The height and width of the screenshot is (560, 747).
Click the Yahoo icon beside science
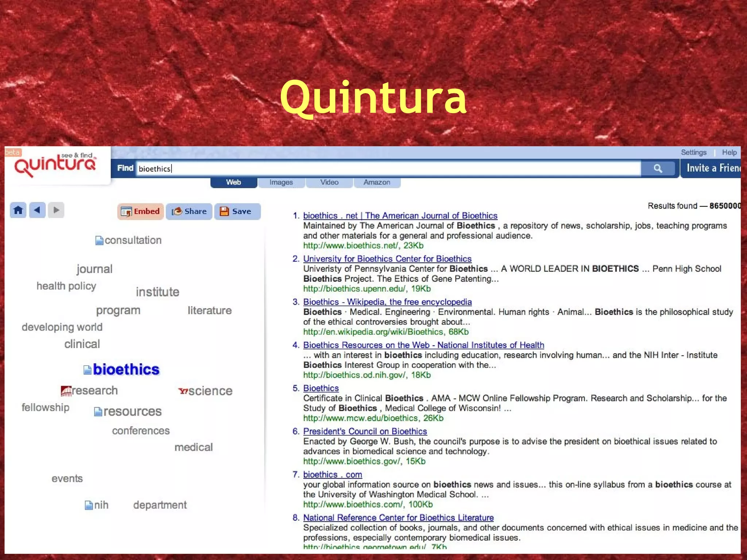[183, 391]
